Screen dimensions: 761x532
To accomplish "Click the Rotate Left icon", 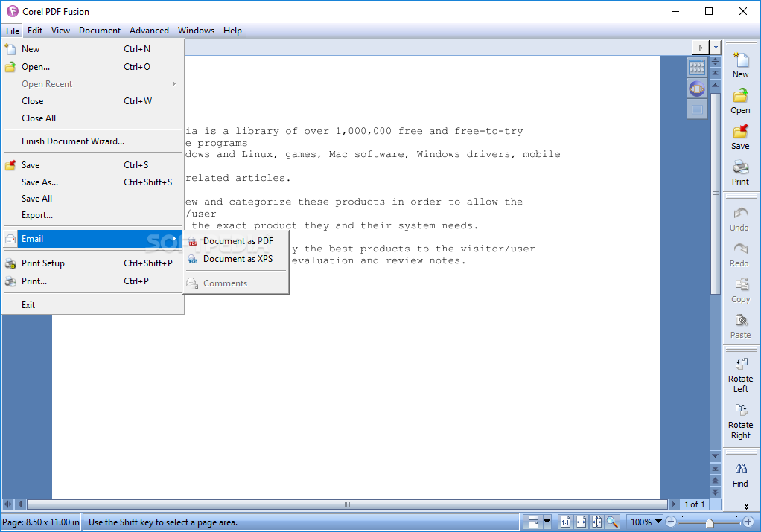I will [741, 364].
